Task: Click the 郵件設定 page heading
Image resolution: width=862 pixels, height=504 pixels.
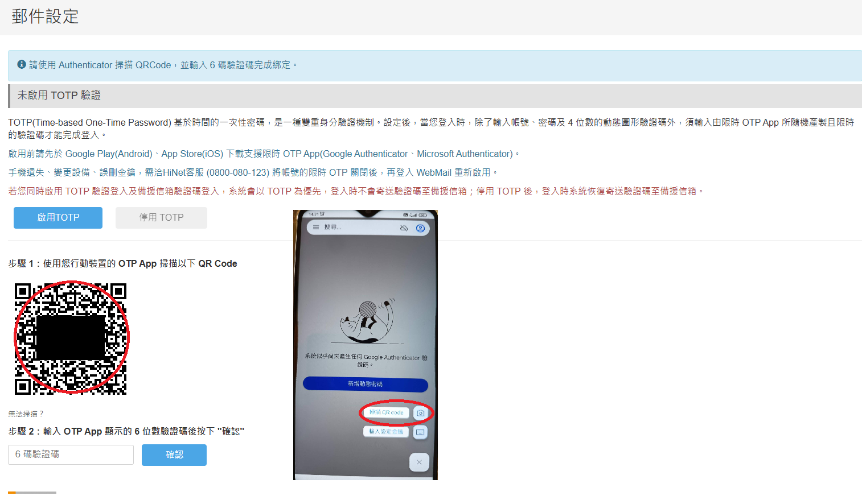Action: point(45,16)
